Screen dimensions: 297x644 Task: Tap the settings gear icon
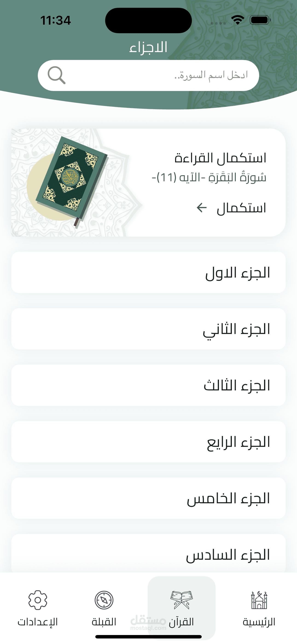38,600
